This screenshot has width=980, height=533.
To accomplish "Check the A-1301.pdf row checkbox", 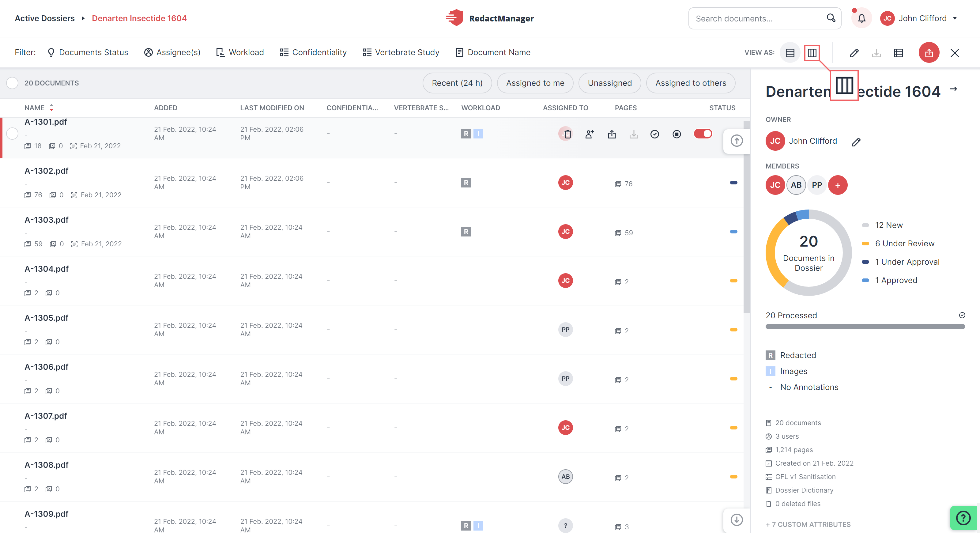I will click(12, 134).
